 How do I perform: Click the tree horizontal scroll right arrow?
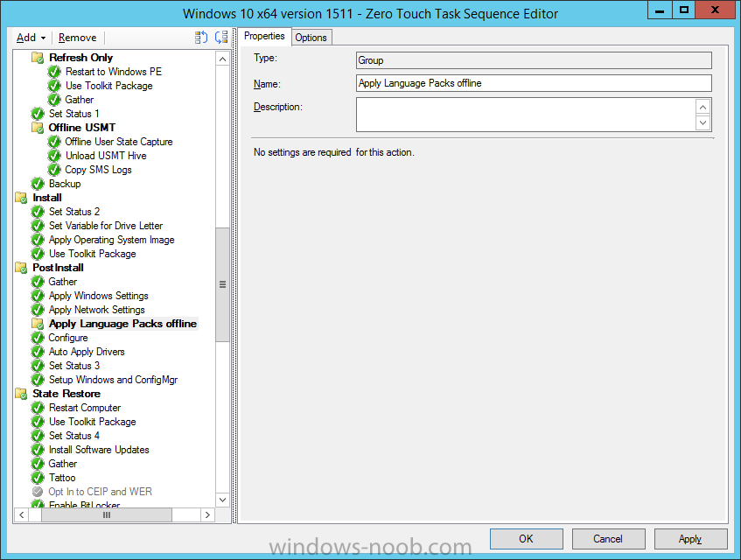(207, 514)
